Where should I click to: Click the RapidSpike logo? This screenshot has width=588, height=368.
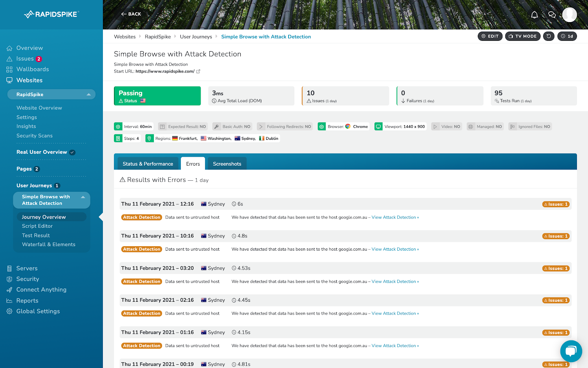pos(51,14)
